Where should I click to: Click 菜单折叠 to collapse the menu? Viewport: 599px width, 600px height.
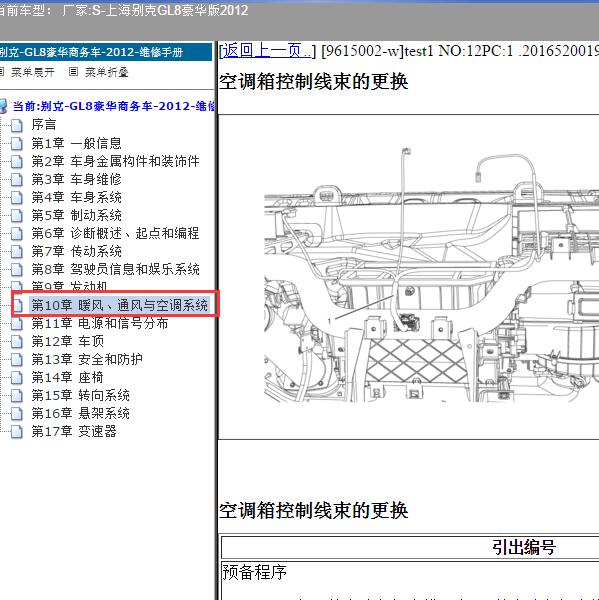point(106,72)
